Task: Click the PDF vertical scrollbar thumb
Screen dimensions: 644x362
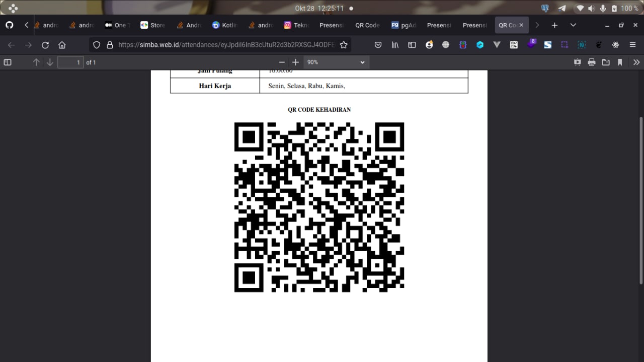Action: 641,200
